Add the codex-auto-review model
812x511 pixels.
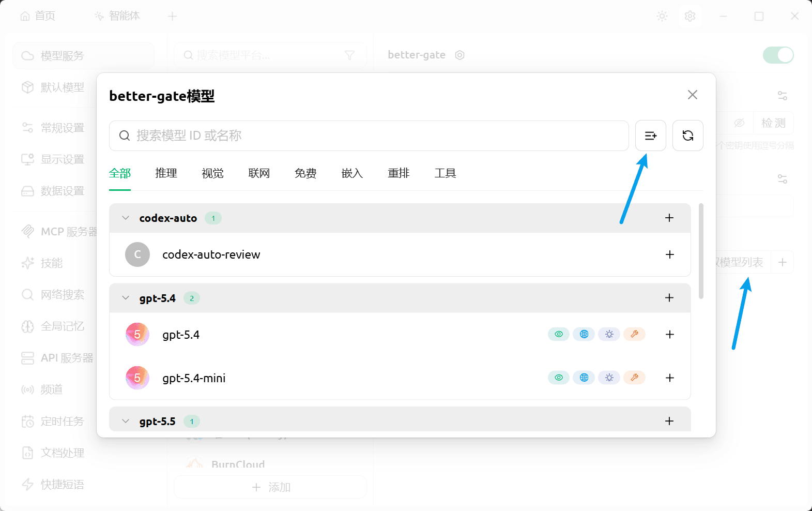pyautogui.click(x=670, y=254)
